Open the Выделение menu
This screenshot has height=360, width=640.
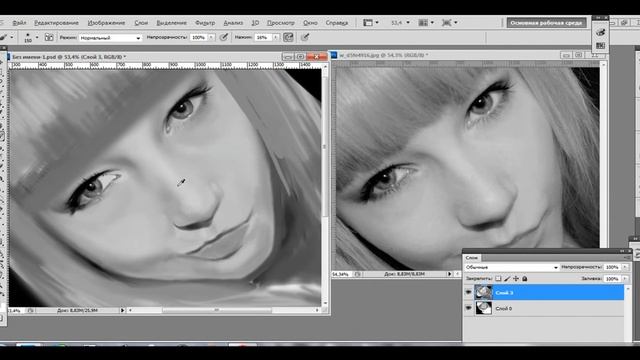171,23
